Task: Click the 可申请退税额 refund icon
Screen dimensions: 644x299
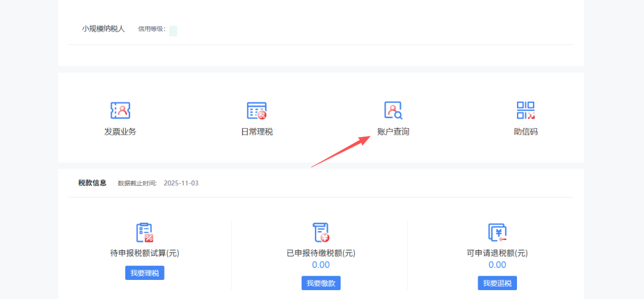Action: (x=497, y=232)
